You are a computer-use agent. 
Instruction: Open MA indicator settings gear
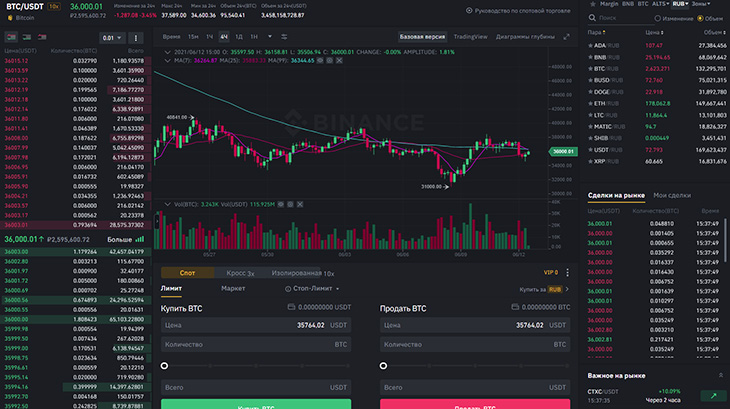(330, 60)
